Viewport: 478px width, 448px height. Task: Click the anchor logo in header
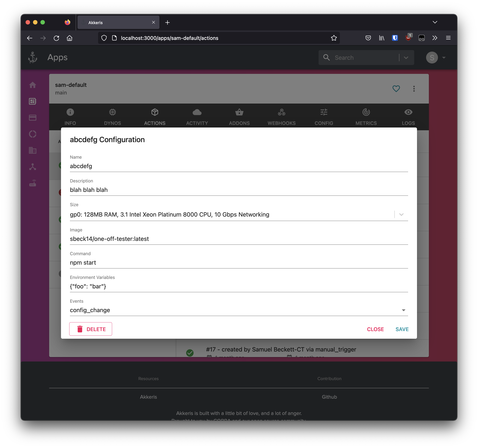point(33,58)
